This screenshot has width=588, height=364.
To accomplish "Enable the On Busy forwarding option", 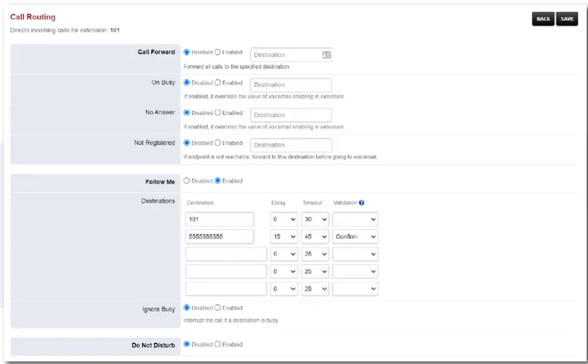I will pos(218,82).
